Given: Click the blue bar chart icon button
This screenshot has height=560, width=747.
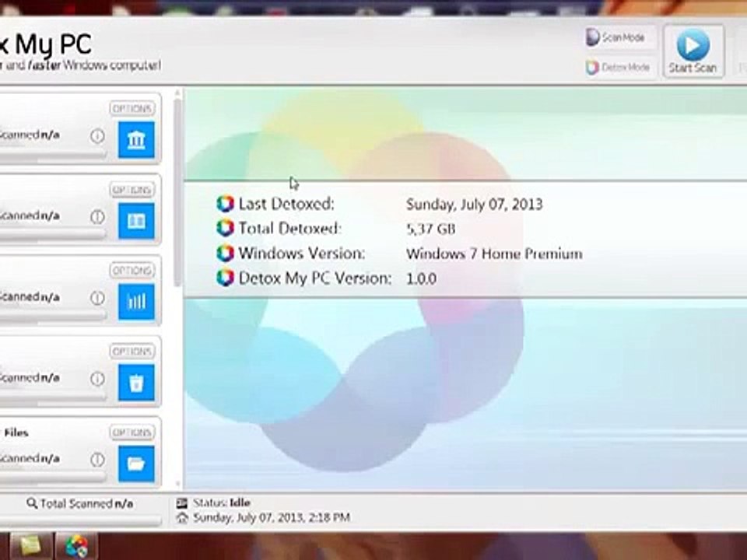Looking at the screenshot, I should [x=136, y=302].
